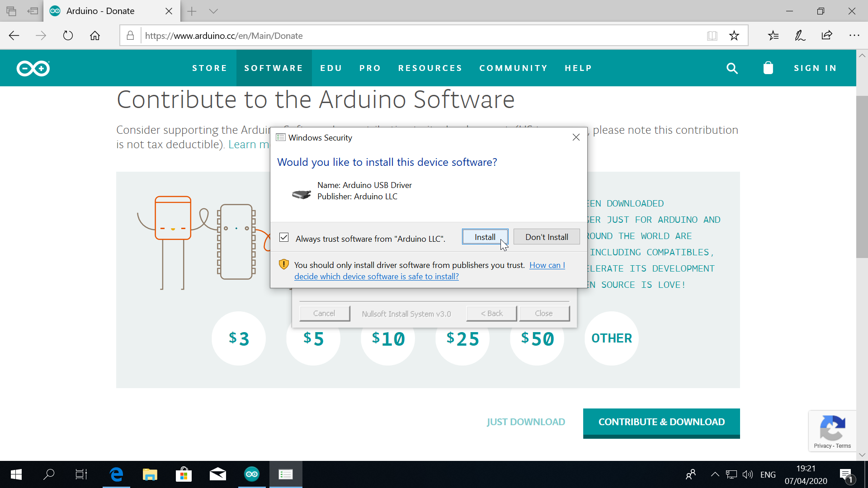Open the tabs you've set aside icon
The image size is (868, 488).
pos(11,11)
